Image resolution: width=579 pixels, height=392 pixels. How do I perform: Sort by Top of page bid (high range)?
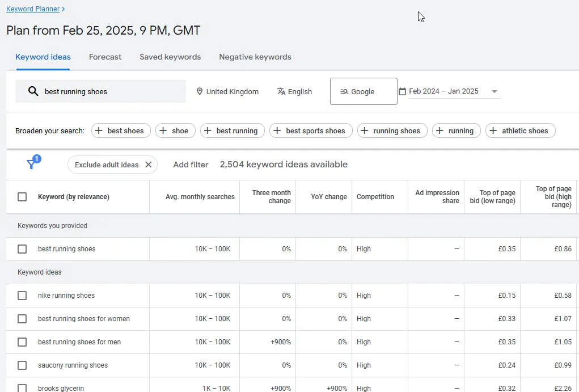pyautogui.click(x=553, y=196)
